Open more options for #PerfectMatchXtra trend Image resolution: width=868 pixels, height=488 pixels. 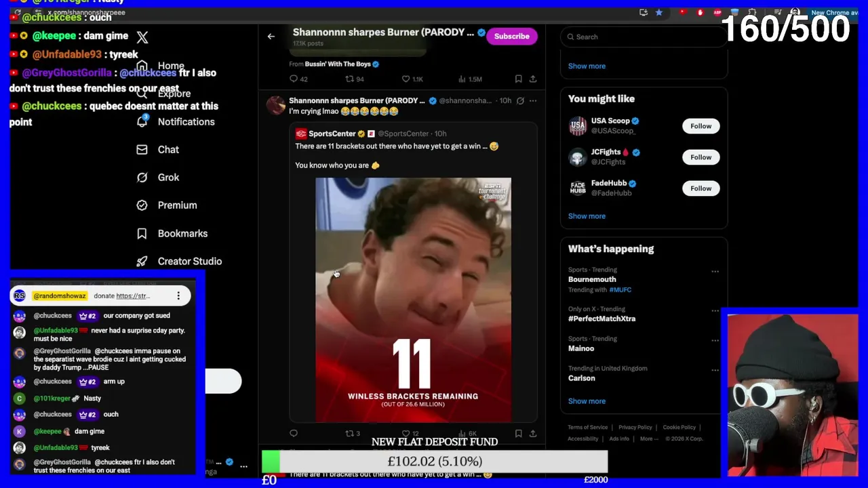pos(715,310)
